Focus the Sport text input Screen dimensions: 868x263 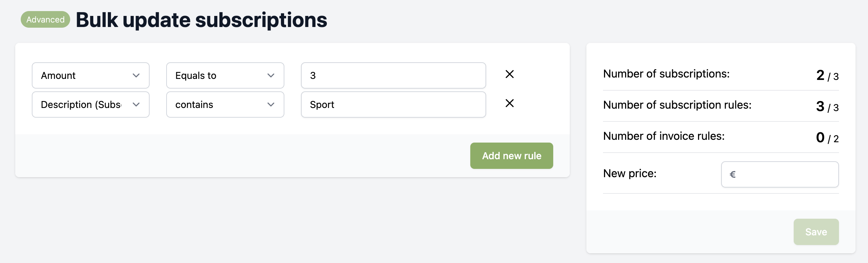point(393,105)
